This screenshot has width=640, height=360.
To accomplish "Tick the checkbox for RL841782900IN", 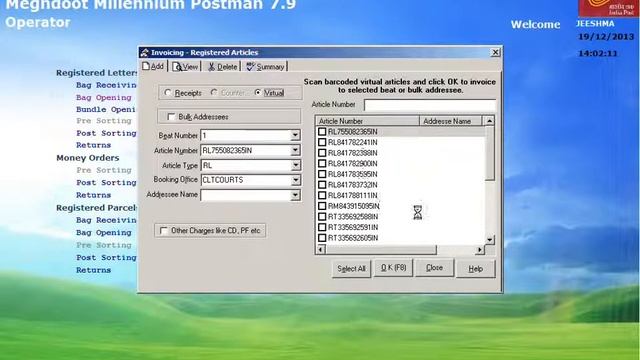I will 322,163.
